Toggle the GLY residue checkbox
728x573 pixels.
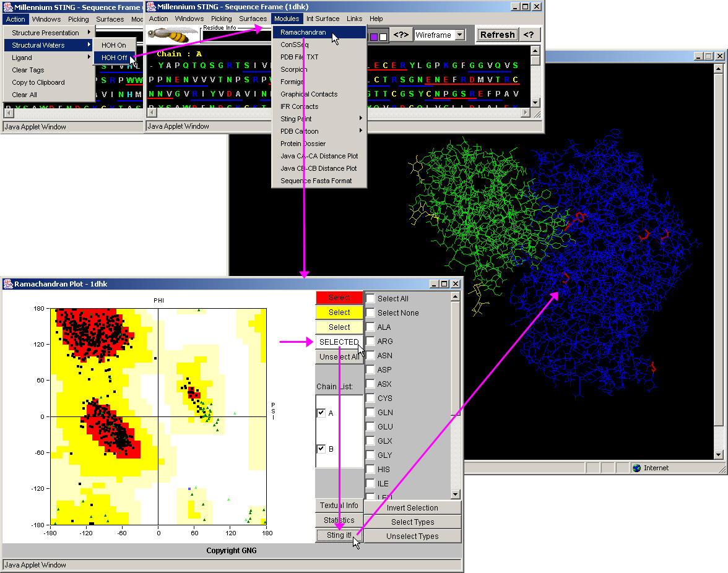(x=370, y=455)
